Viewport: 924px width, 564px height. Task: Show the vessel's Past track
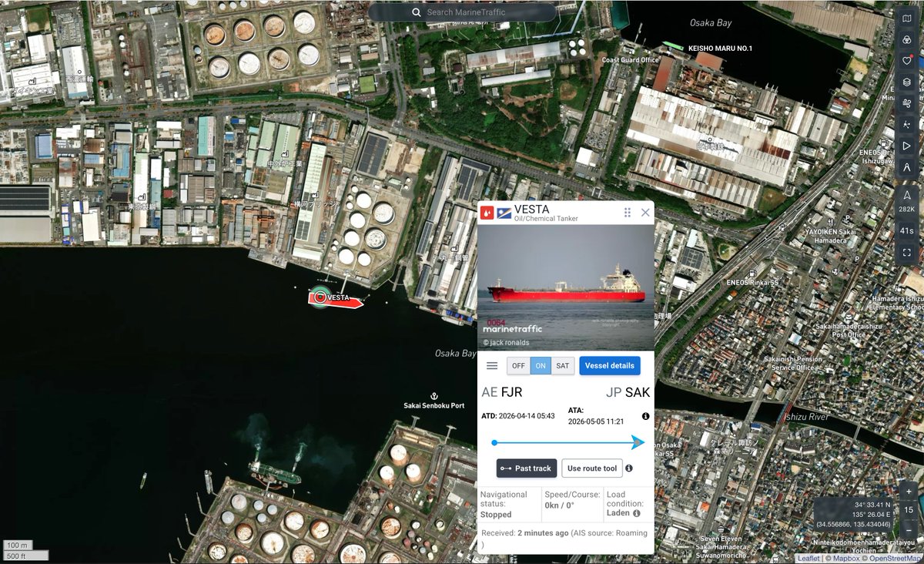click(527, 468)
